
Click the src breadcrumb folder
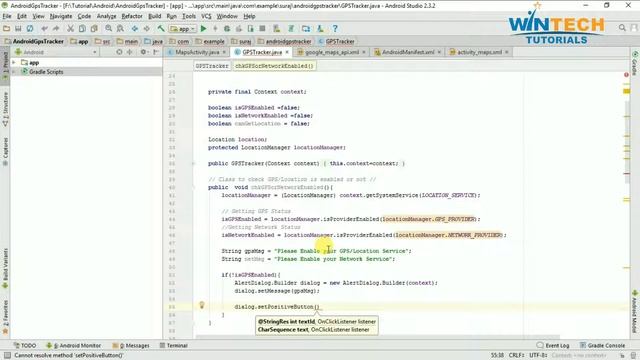[x=103, y=42]
